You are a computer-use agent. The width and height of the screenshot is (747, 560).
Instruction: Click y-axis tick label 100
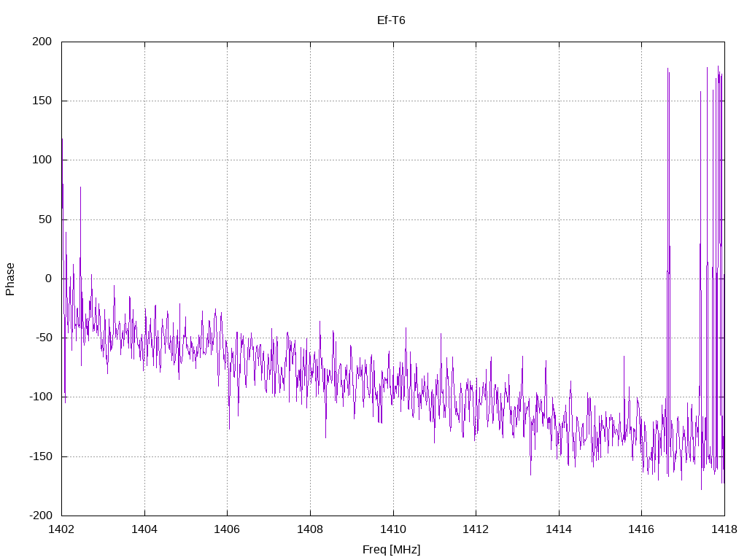pyautogui.click(x=42, y=160)
